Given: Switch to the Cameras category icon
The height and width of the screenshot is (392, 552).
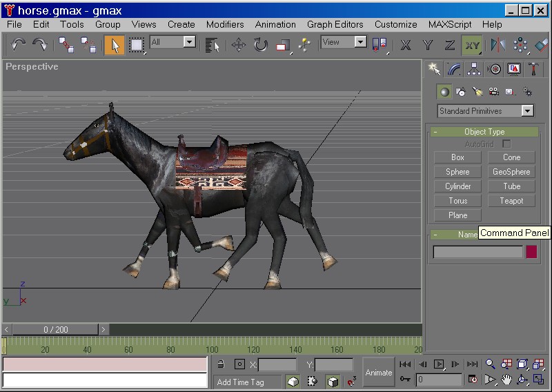Looking at the screenshot, I should (x=493, y=91).
